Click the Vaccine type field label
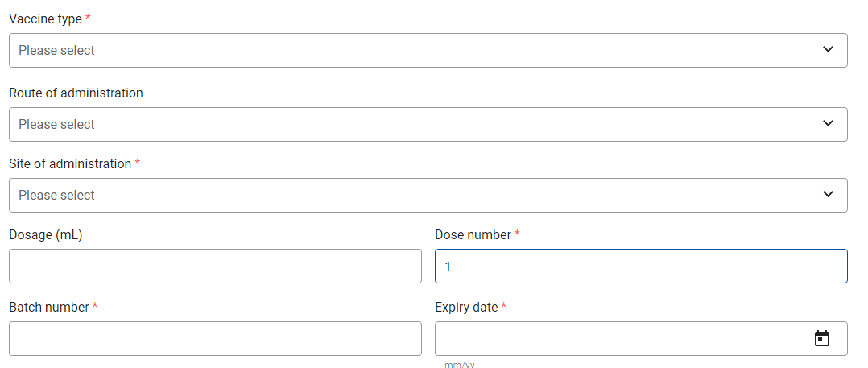 point(46,19)
